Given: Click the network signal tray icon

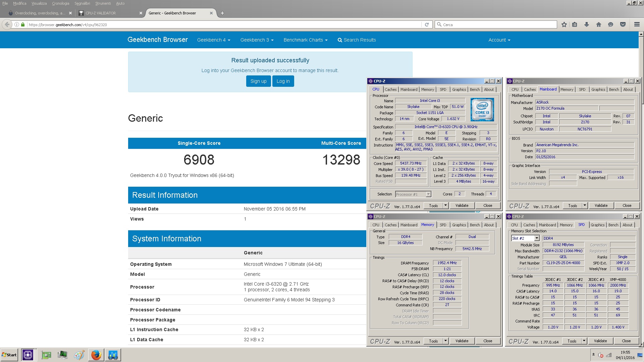Looking at the screenshot, I should [609, 355].
